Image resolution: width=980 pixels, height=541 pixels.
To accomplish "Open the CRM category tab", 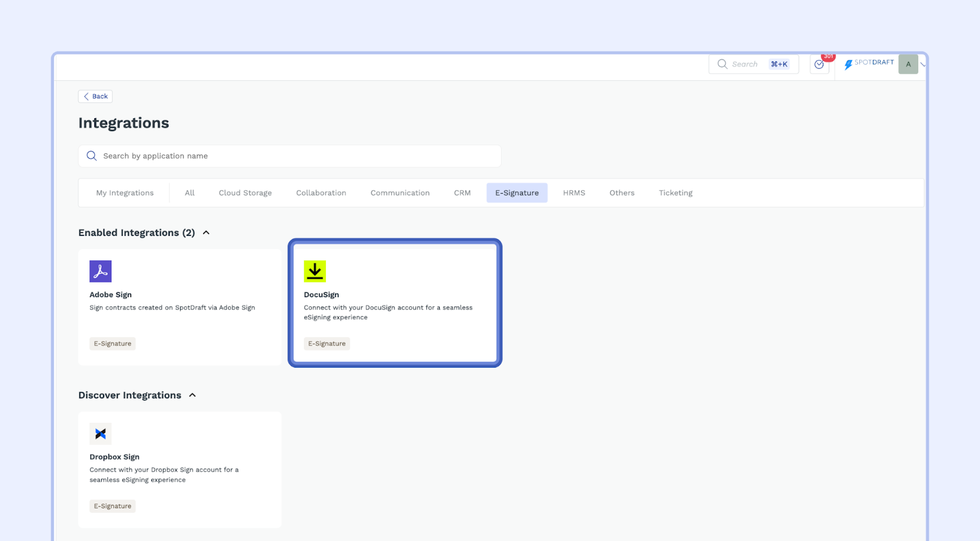I will (x=462, y=193).
